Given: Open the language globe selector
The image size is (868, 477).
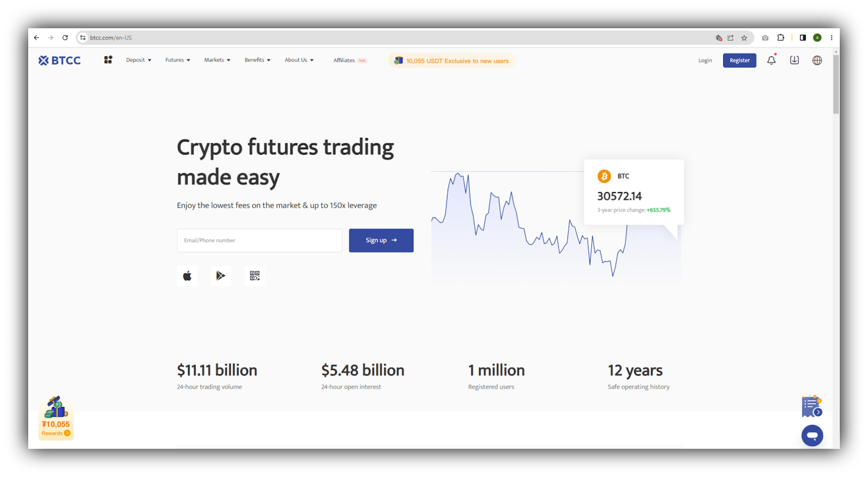Looking at the screenshot, I should 817,60.
